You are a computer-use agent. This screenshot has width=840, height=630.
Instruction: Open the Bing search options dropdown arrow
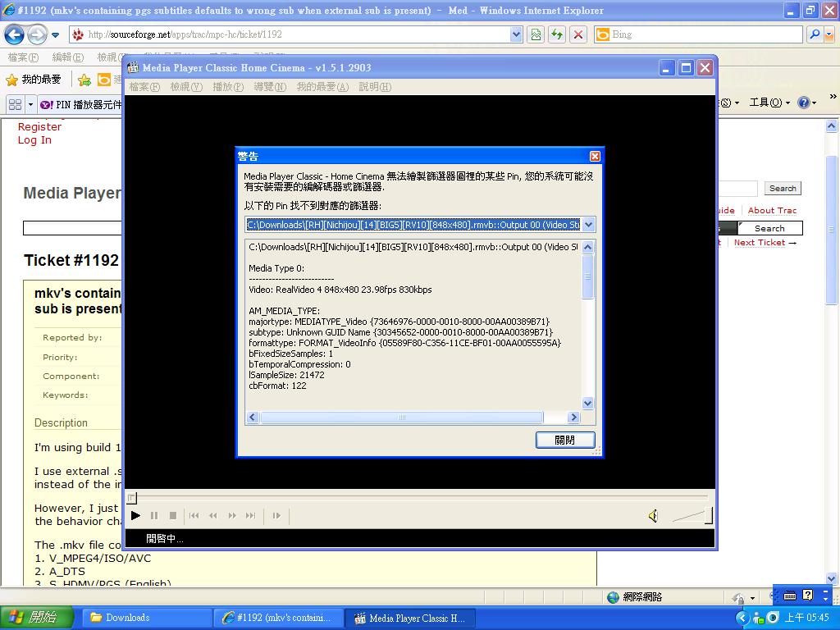click(x=829, y=34)
